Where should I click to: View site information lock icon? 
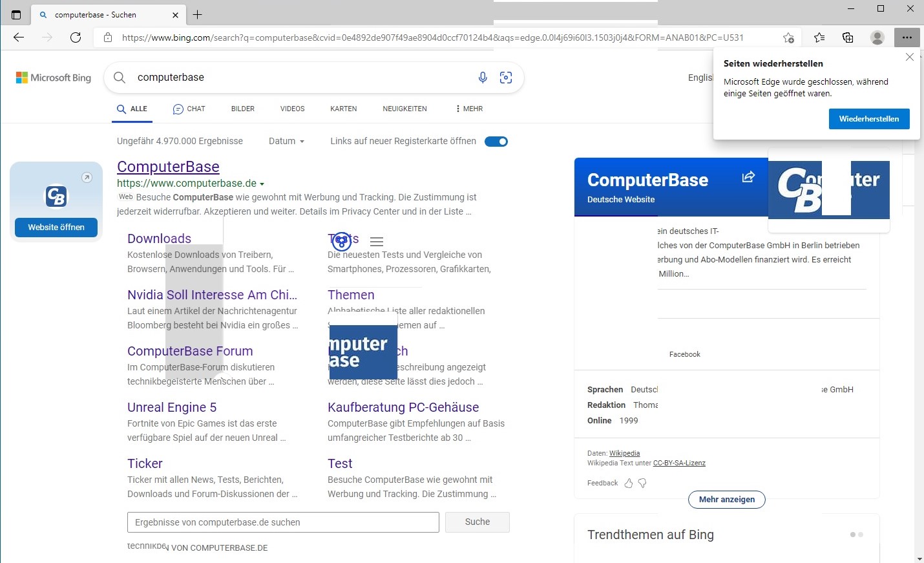(108, 37)
